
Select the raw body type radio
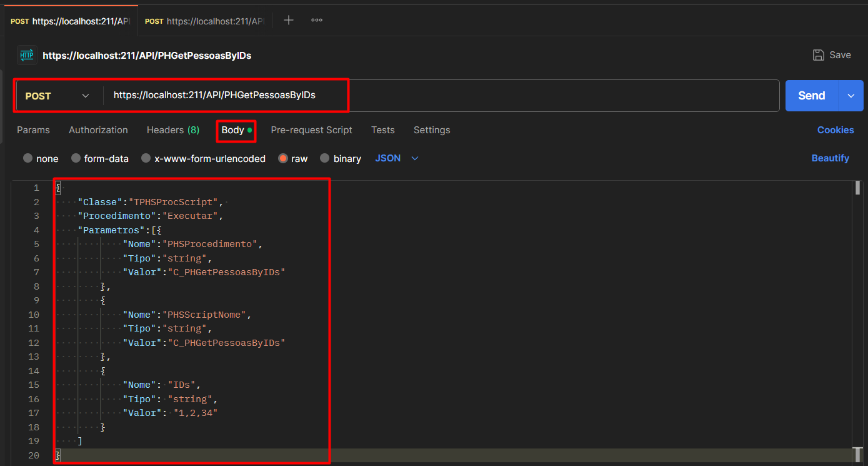(283, 158)
